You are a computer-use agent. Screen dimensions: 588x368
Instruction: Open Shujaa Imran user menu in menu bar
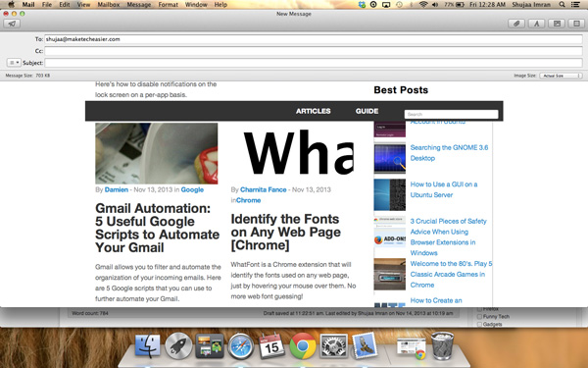(x=531, y=5)
